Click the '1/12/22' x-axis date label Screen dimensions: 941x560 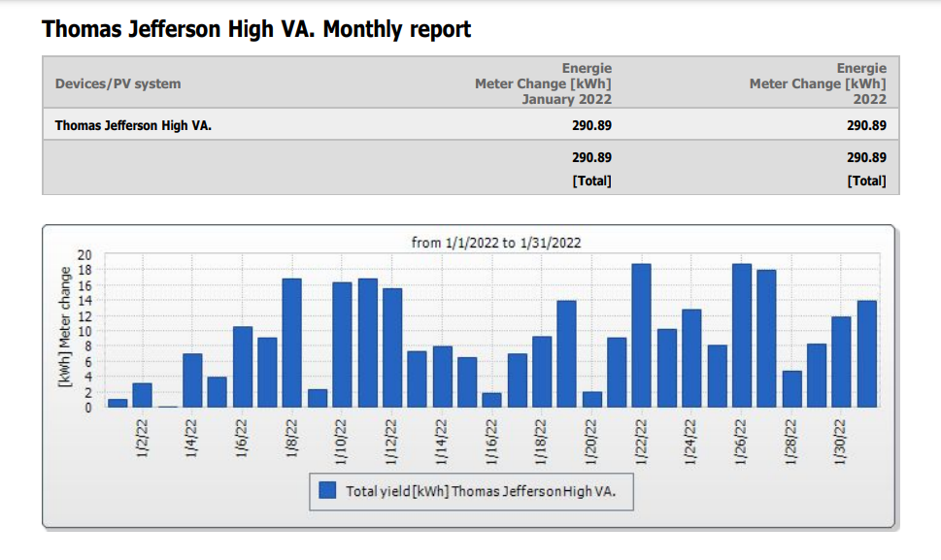point(391,442)
